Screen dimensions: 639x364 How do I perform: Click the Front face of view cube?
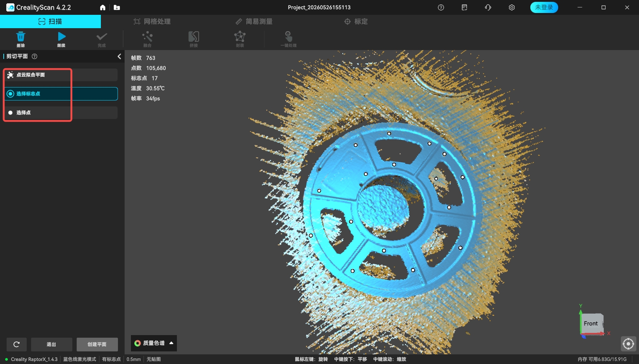(x=591, y=324)
